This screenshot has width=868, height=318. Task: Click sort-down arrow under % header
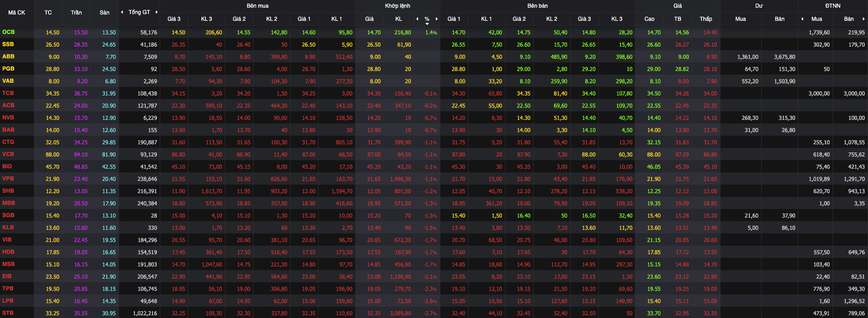(427, 24)
